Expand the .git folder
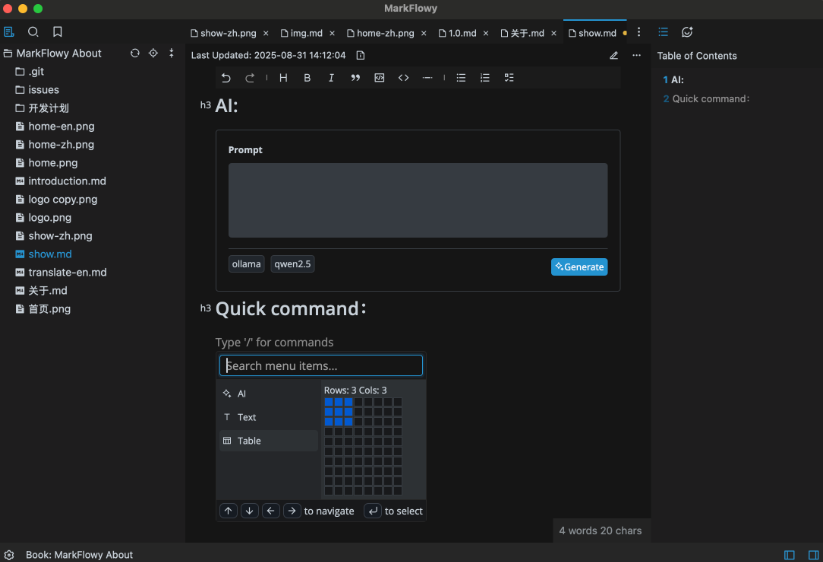The image size is (823, 562). coord(36,72)
